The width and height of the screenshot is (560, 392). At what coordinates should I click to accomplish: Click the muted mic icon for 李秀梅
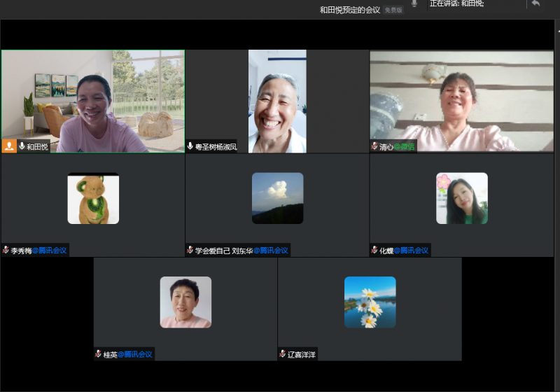pyautogui.click(x=6, y=250)
